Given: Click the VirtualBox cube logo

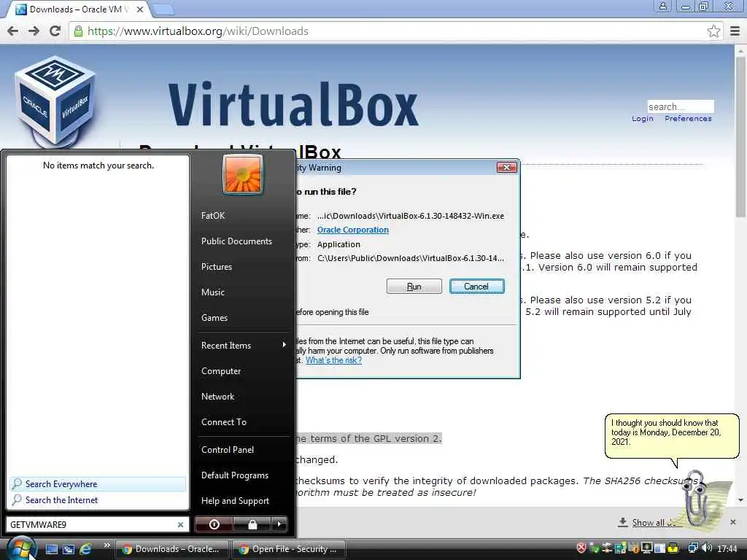Looking at the screenshot, I should click(55, 100).
